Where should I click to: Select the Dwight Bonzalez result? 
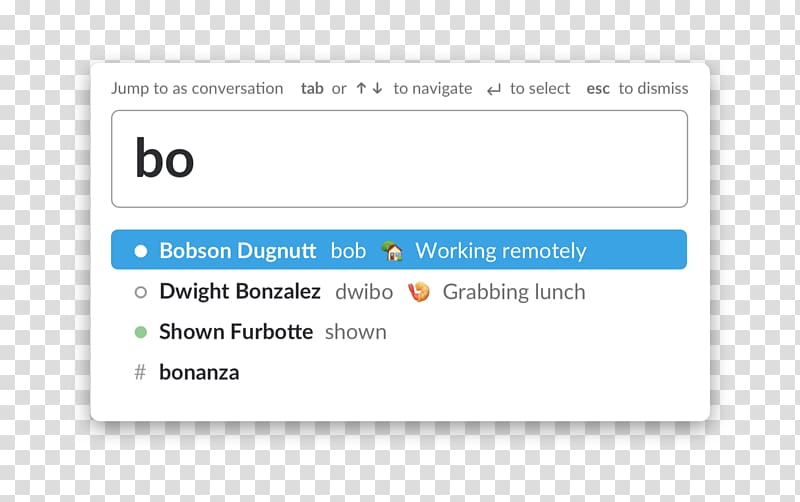point(399,292)
